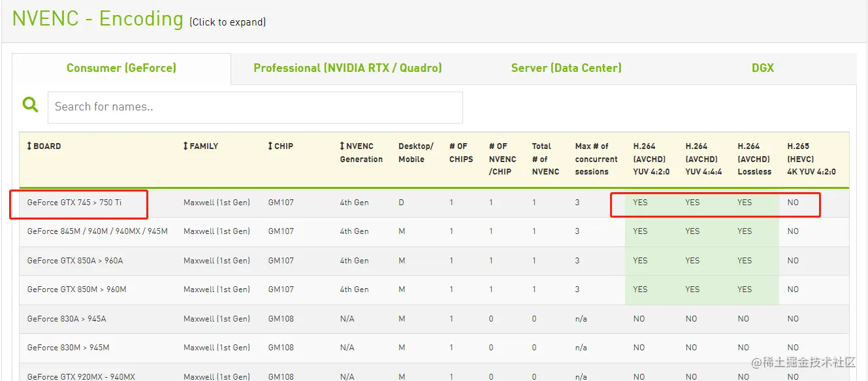Click H.265 (HEVC) 4K YUV 4:2:0 header
Viewport: 868px width, 381px height.
[x=811, y=159]
